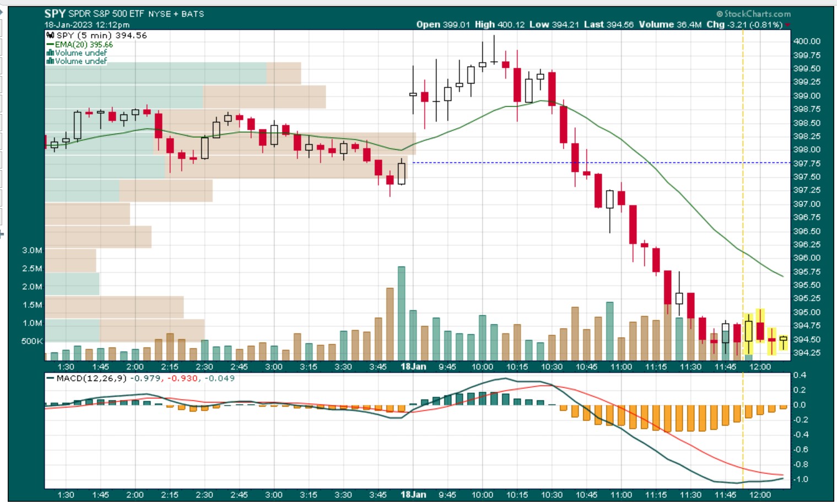This screenshot has height=504, width=837.
Task: Click the red MACD signal value -0.930
Action: pyautogui.click(x=183, y=378)
